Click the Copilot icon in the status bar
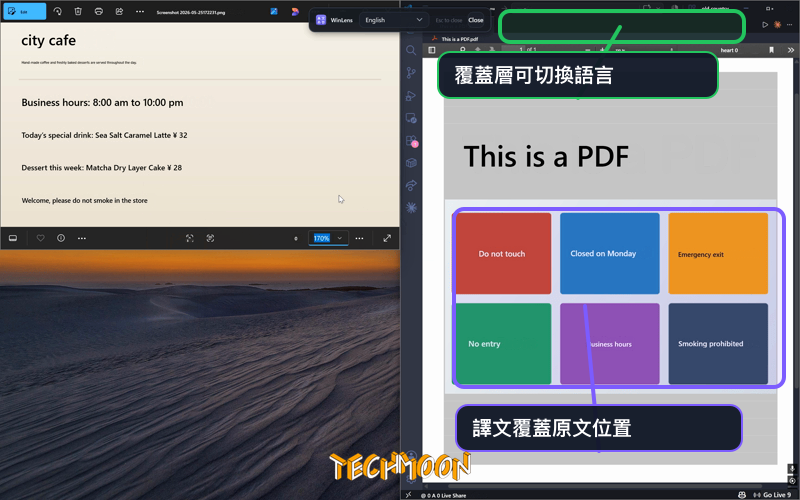This screenshot has width=800, height=500. point(742,495)
